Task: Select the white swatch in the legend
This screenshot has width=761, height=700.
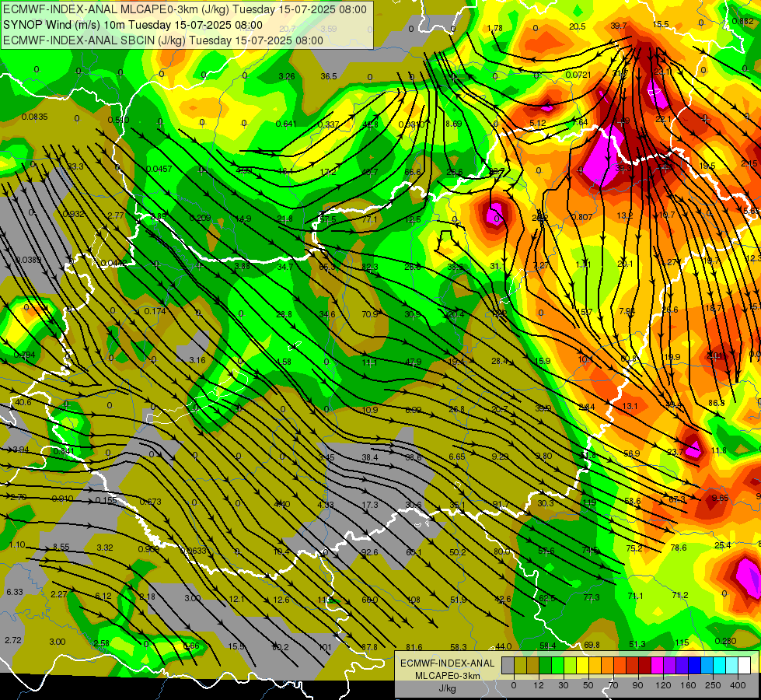Action: [744, 666]
